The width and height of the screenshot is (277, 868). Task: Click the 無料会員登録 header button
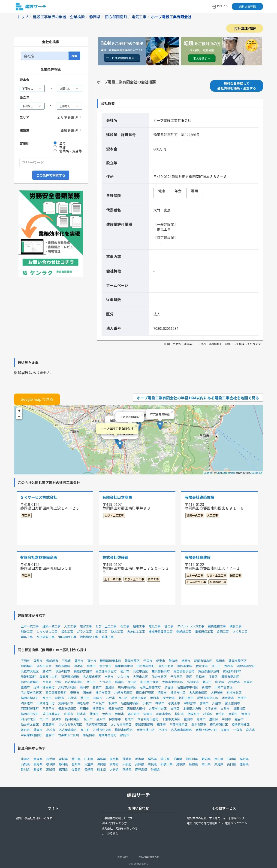point(247,6)
